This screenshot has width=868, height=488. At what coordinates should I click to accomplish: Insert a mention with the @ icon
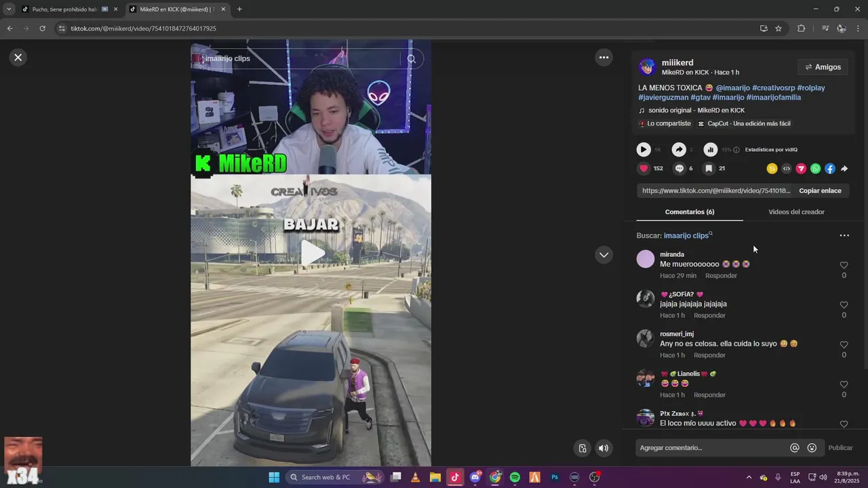(795, 448)
